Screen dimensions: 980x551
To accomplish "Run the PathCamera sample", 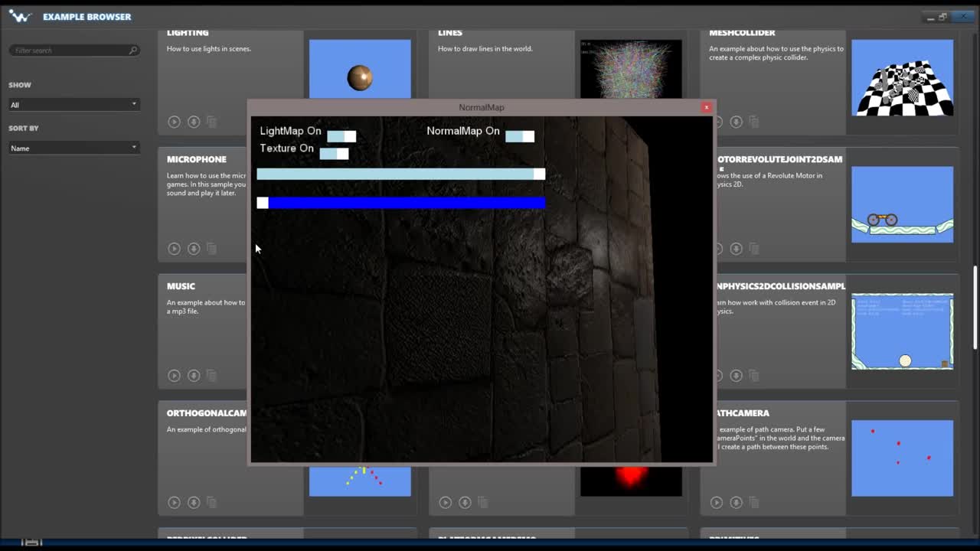I will pos(716,503).
